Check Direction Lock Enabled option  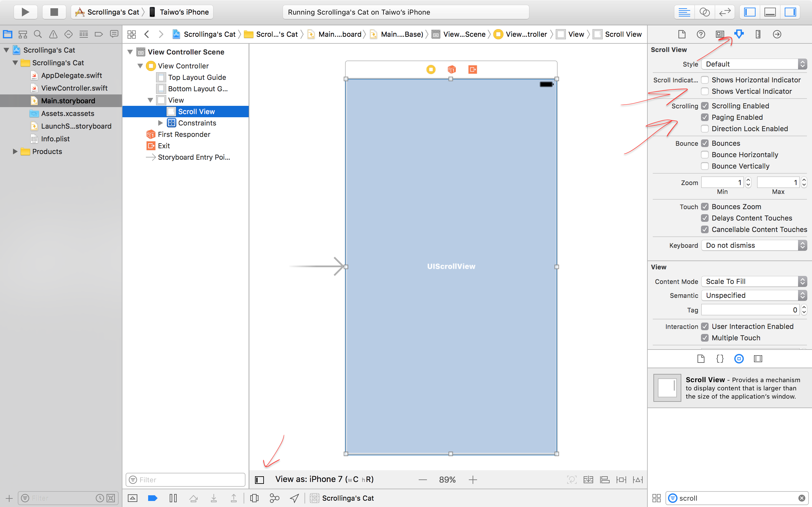[704, 129]
